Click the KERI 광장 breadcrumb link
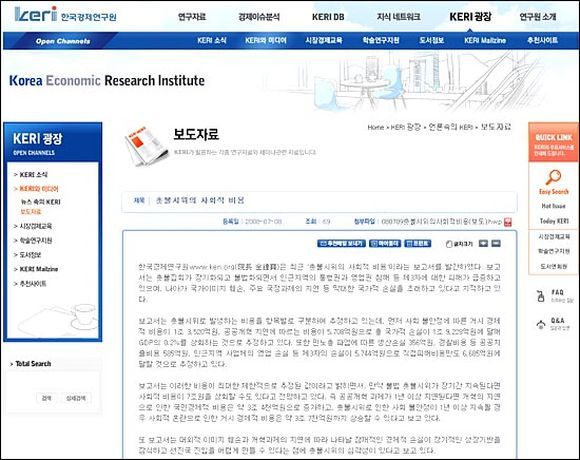Image resolution: width=580 pixels, height=460 pixels. [406, 127]
